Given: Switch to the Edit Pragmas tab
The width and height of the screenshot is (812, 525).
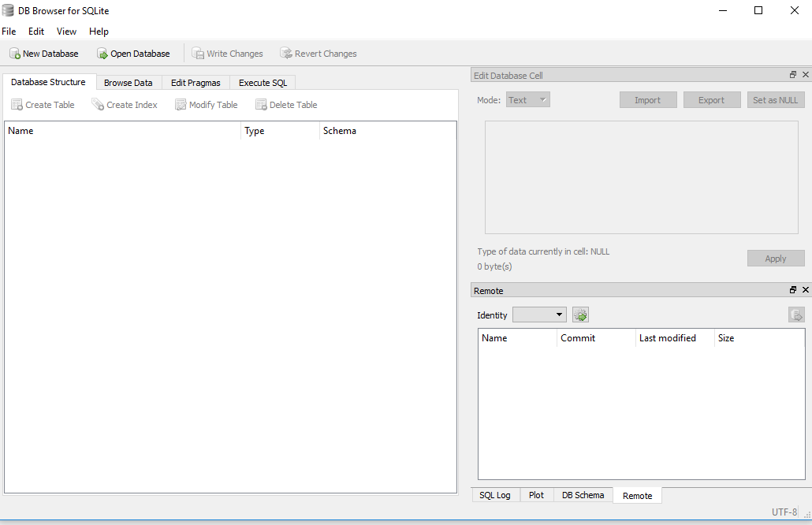Looking at the screenshot, I should point(196,83).
